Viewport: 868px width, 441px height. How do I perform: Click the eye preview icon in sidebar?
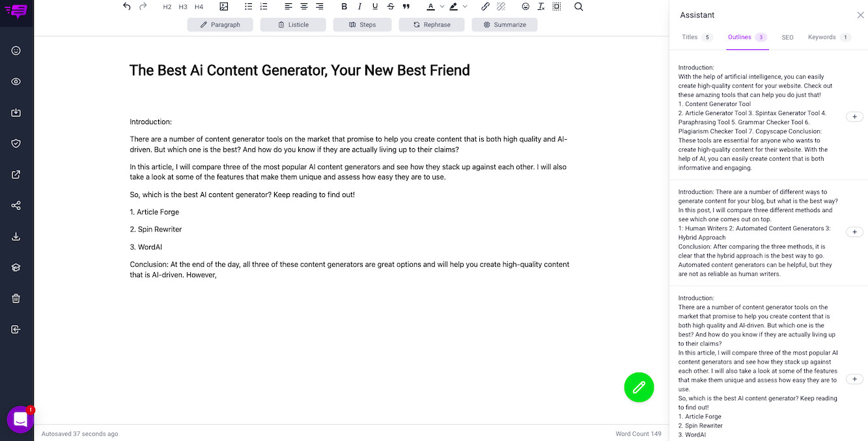coord(16,81)
